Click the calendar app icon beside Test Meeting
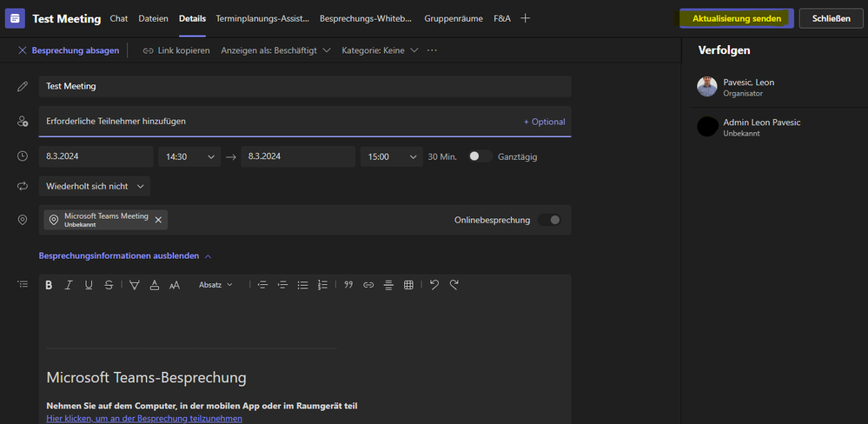This screenshot has width=868, height=424. [15, 18]
